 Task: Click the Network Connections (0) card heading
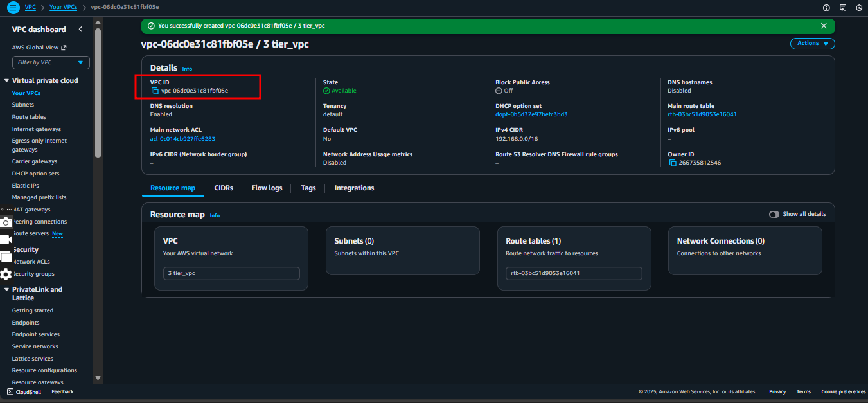721,241
